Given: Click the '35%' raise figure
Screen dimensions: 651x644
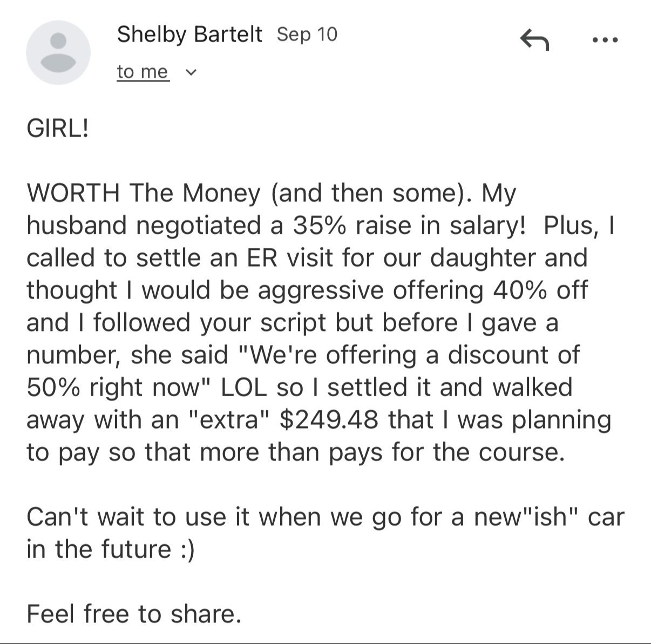Looking at the screenshot, I should click(x=320, y=225).
